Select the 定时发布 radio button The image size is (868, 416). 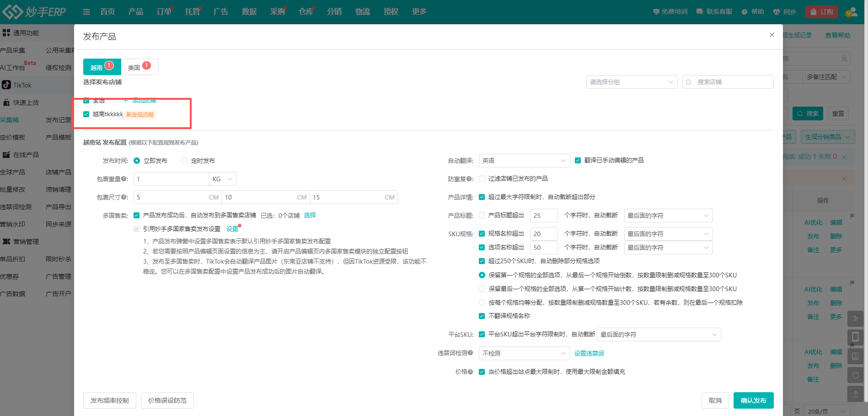coord(184,161)
